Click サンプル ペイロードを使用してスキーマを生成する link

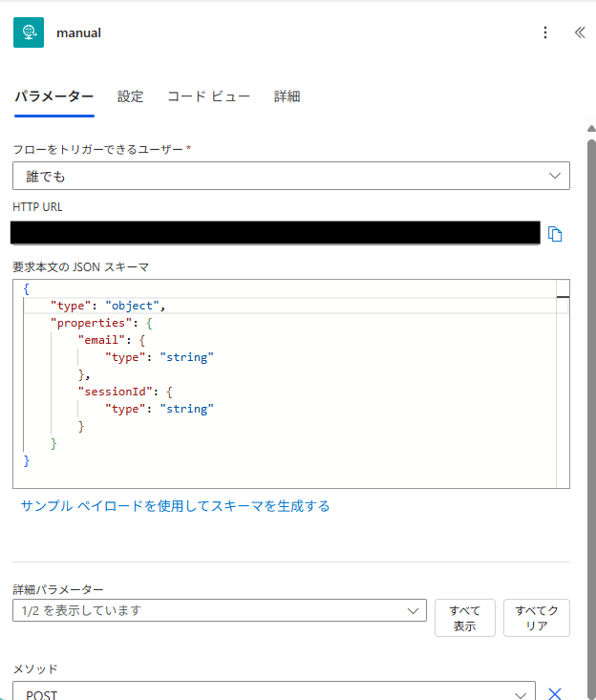pyautogui.click(x=175, y=506)
